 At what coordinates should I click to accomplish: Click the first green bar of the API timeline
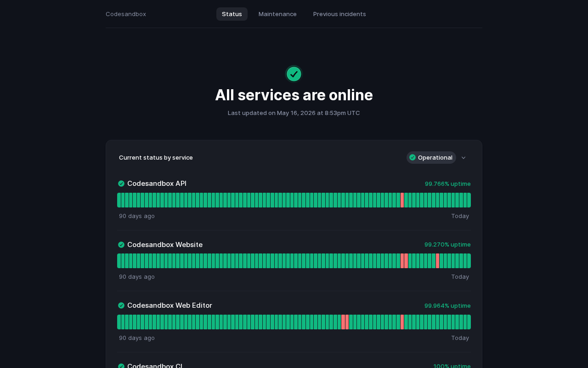click(x=119, y=200)
